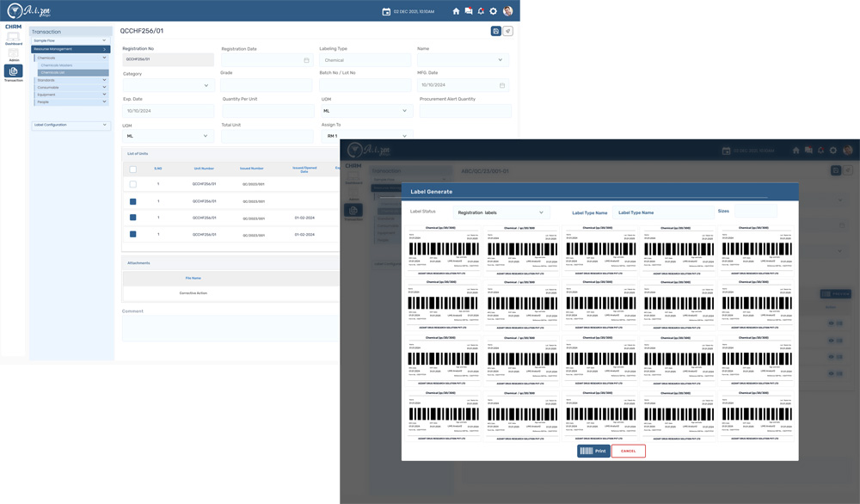The height and width of the screenshot is (504, 860).
Task: Open notifications bell in left window header
Action: click(x=481, y=11)
